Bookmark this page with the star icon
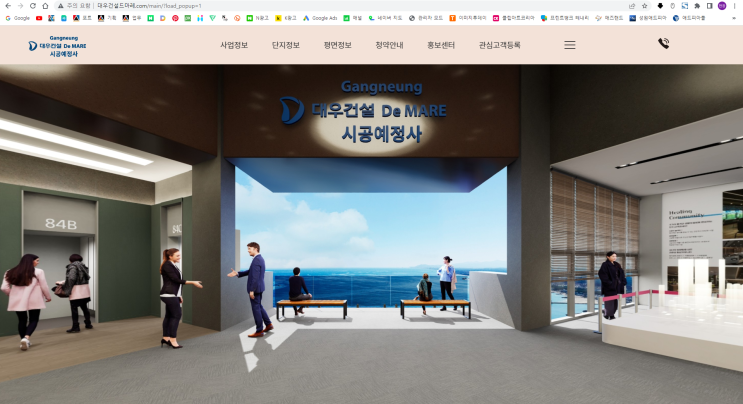Screen dimensions: 743x404 click(x=644, y=6)
